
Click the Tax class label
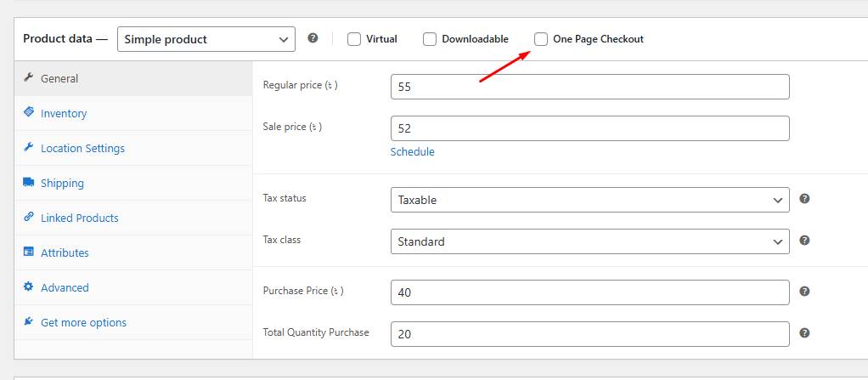pyautogui.click(x=282, y=240)
